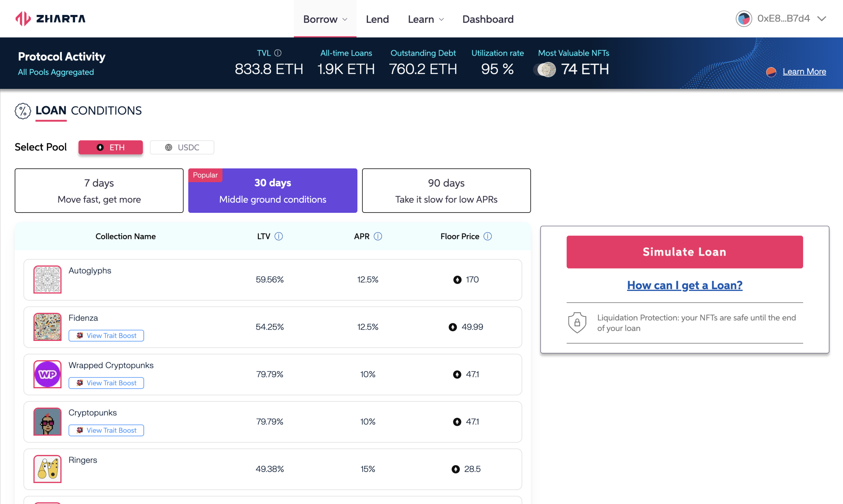This screenshot has width=843, height=504.
Task: Click the Loan Conditions percent icon
Action: 23,111
